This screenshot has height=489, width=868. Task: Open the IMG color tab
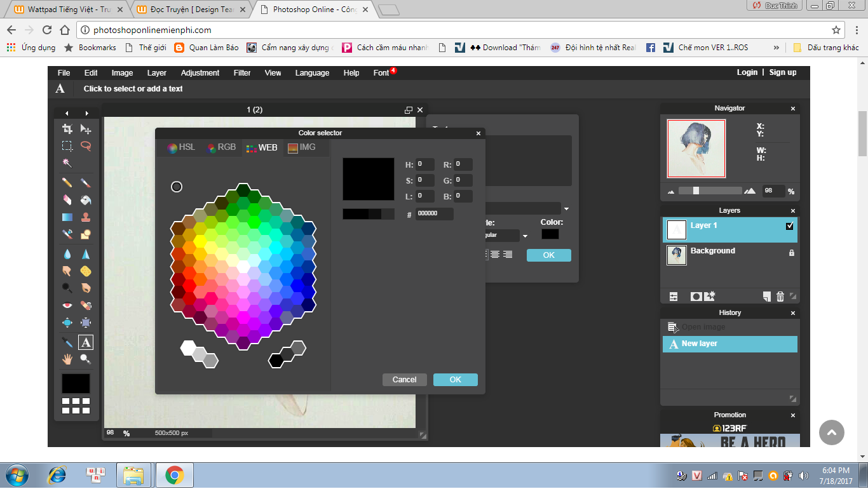[x=301, y=147]
